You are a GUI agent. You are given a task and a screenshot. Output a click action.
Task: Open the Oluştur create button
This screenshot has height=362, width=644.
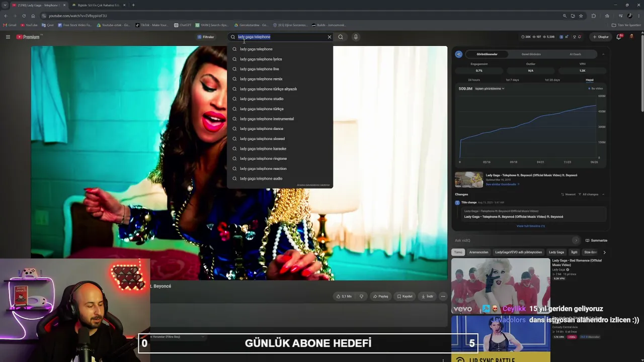pyautogui.click(x=601, y=37)
